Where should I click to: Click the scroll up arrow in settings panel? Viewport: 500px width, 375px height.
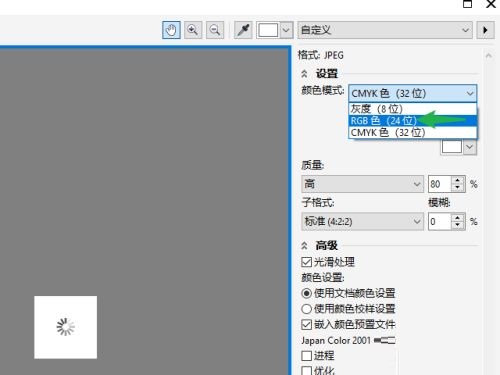coord(489,56)
